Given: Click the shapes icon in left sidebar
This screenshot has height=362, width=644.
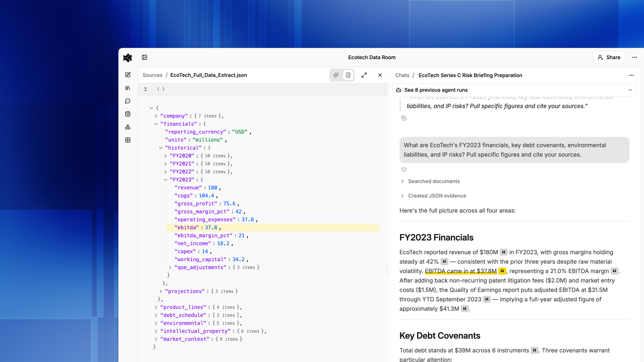Looking at the screenshot, I should click(128, 127).
